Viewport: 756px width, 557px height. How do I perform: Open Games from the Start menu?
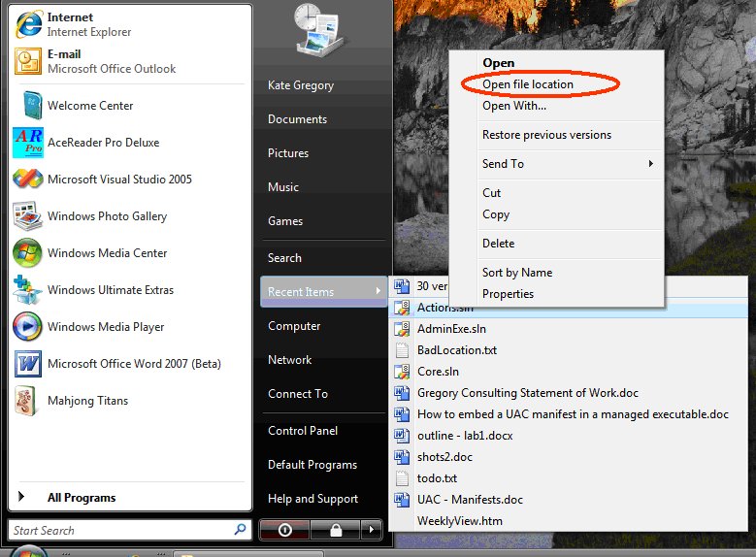285,221
